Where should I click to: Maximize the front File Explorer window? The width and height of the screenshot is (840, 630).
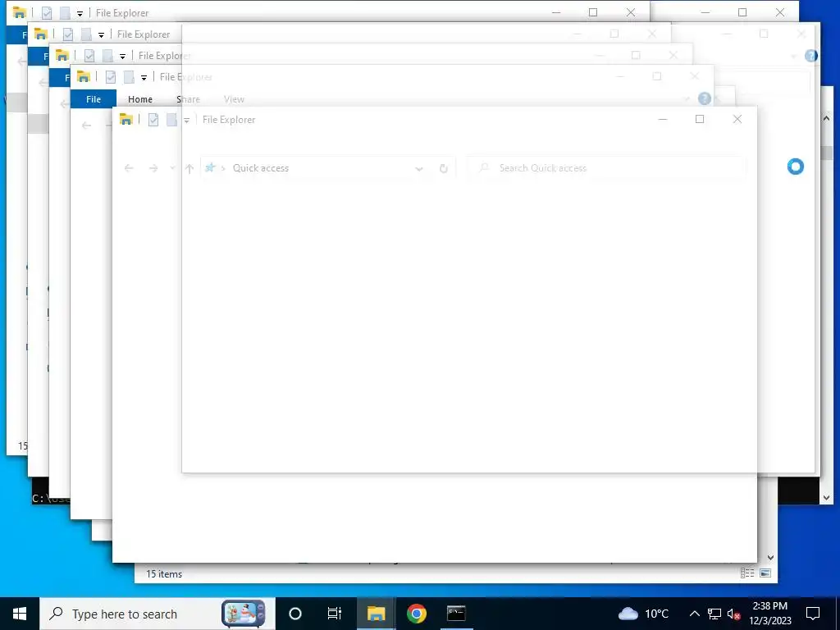pyautogui.click(x=700, y=119)
